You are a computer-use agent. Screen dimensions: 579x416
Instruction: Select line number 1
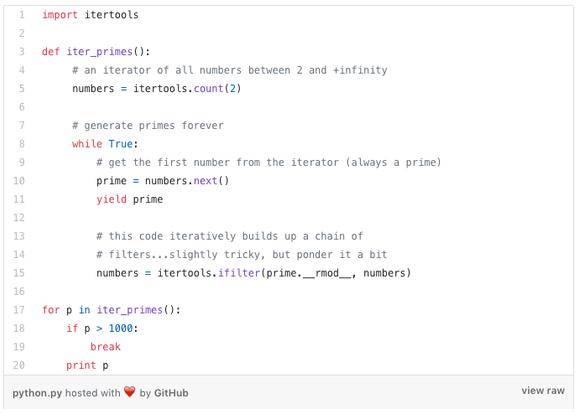[x=21, y=15]
